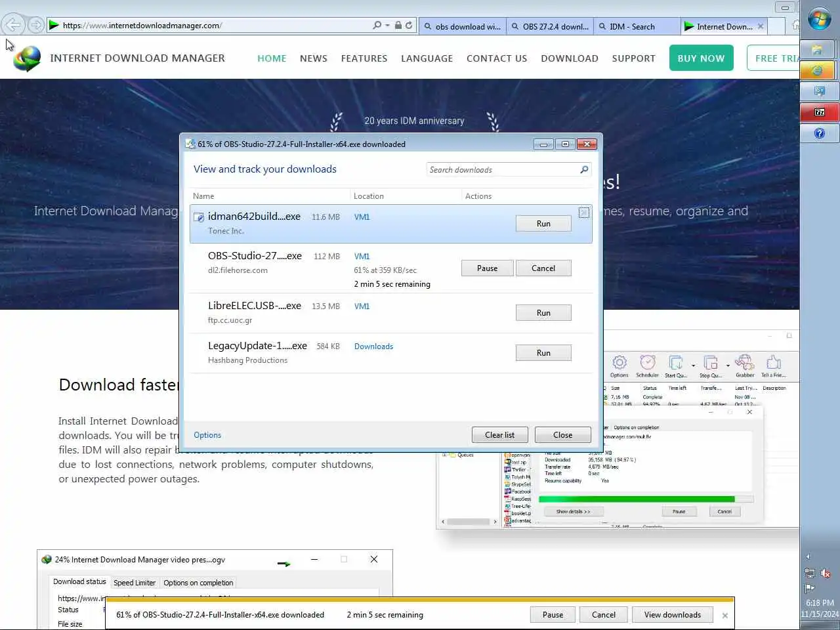Image resolution: width=840 pixels, height=630 pixels.
Task: Click the Internet Download Manager globe logo
Action: click(x=27, y=58)
